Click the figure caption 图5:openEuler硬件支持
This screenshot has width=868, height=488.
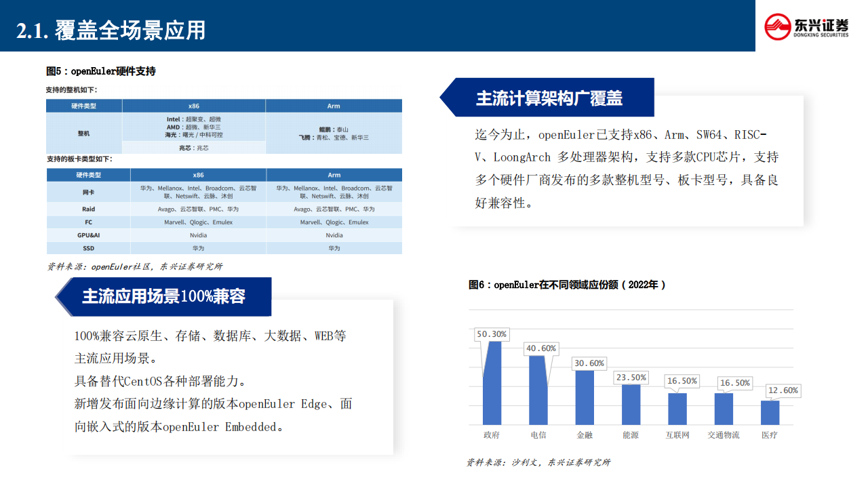click(x=101, y=70)
